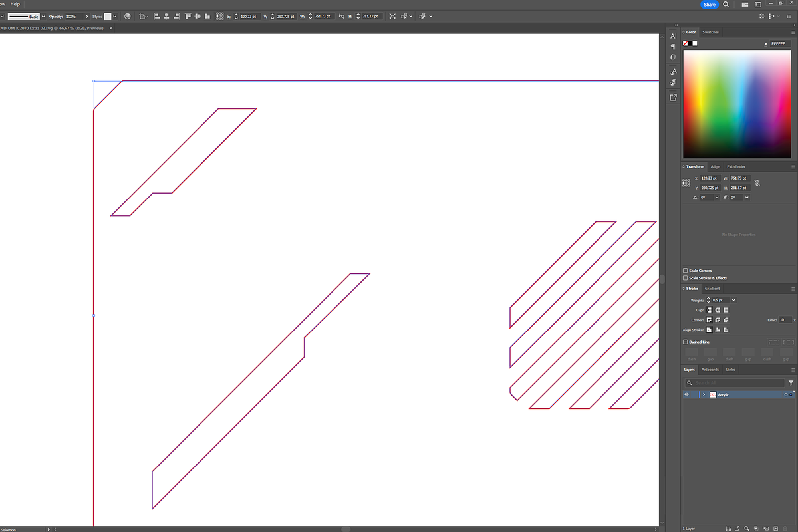This screenshot has width=798, height=532.
Task: Align stroke to inside in Stroke panel
Action: click(x=718, y=330)
